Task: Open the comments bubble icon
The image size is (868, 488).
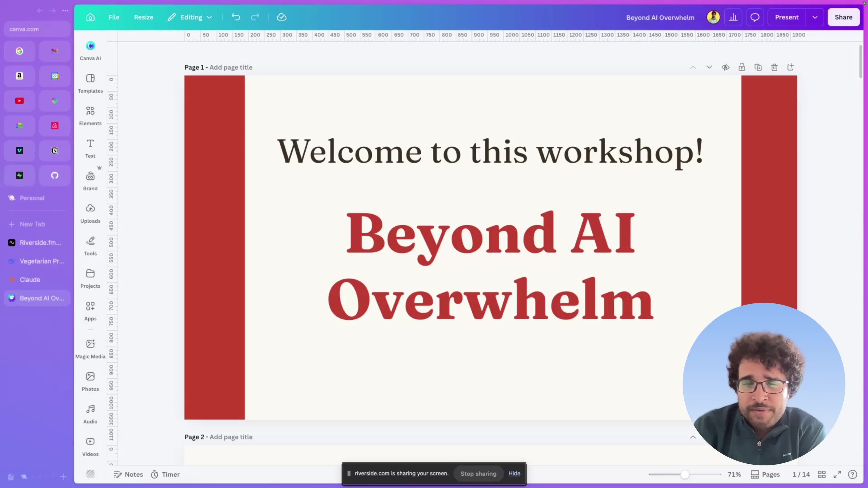Action: 755,17
